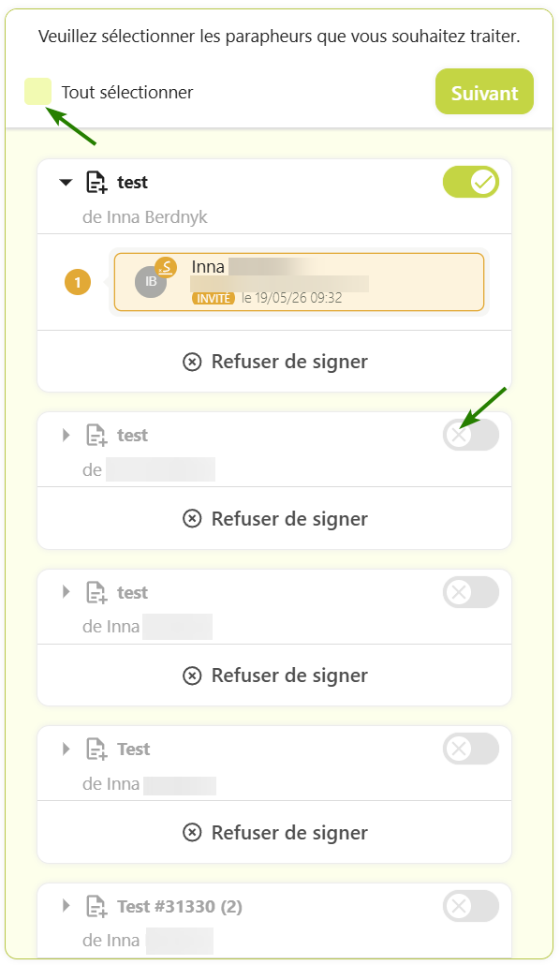Expand the third test parapheur
The image size is (560, 965).
click(66, 592)
